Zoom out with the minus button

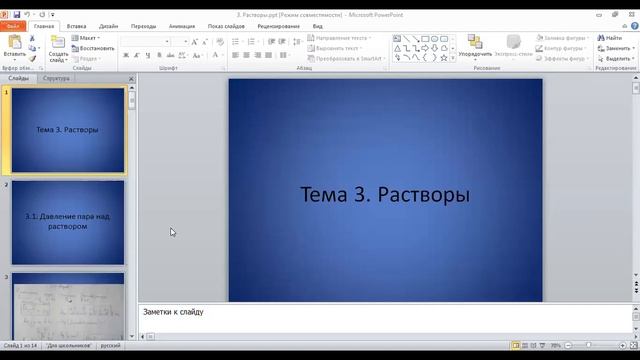568,346
